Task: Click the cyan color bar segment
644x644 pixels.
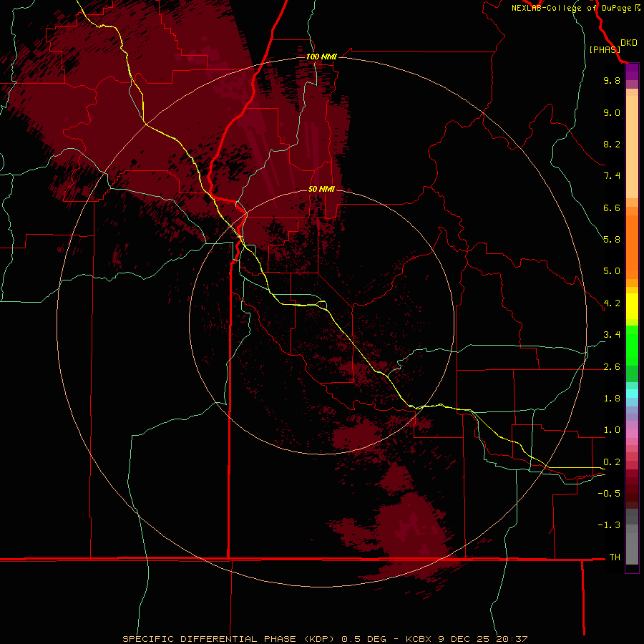Action: click(632, 393)
